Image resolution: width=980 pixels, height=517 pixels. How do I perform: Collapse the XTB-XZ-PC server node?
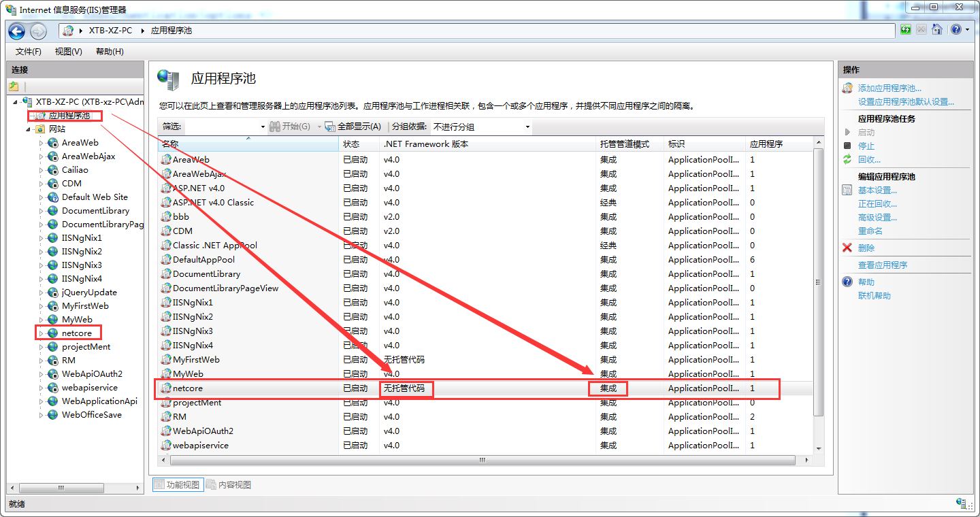click(15, 102)
